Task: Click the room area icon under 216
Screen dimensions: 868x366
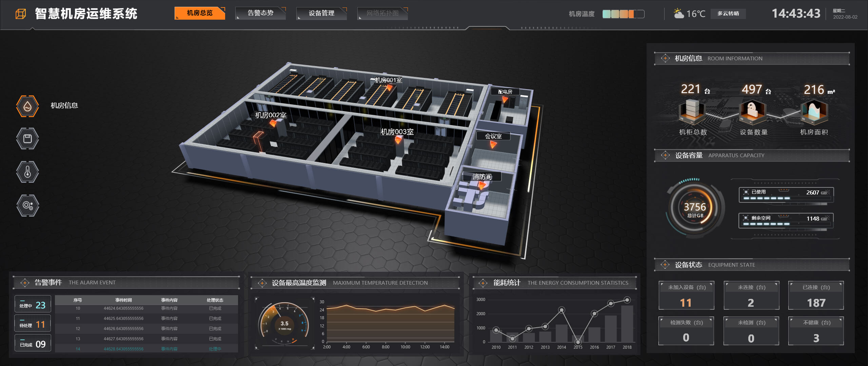Action: click(x=814, y=112)
